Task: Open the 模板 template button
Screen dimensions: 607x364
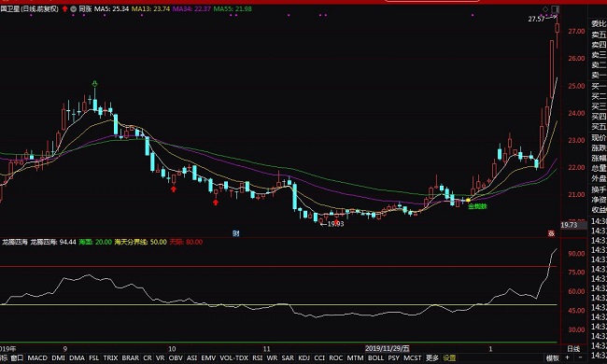Action: pyautogui.click(x=552, y=358)
